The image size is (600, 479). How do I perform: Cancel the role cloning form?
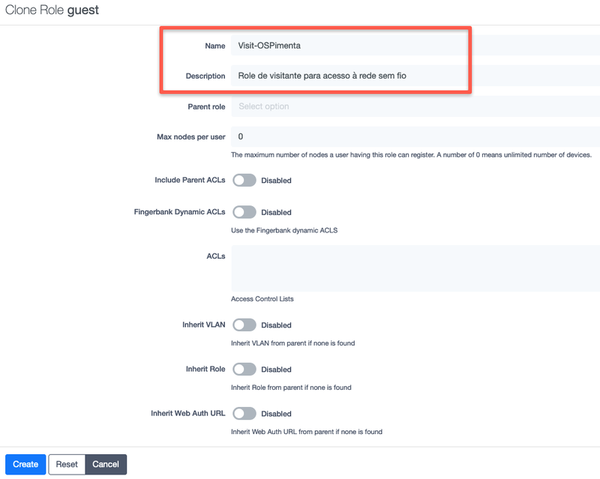[105, 464]
